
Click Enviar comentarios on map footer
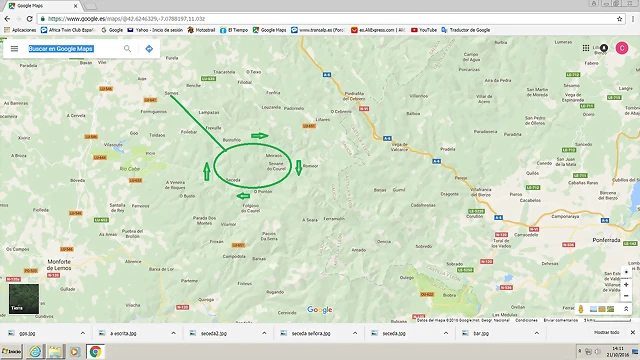click(x=561, y=320)
